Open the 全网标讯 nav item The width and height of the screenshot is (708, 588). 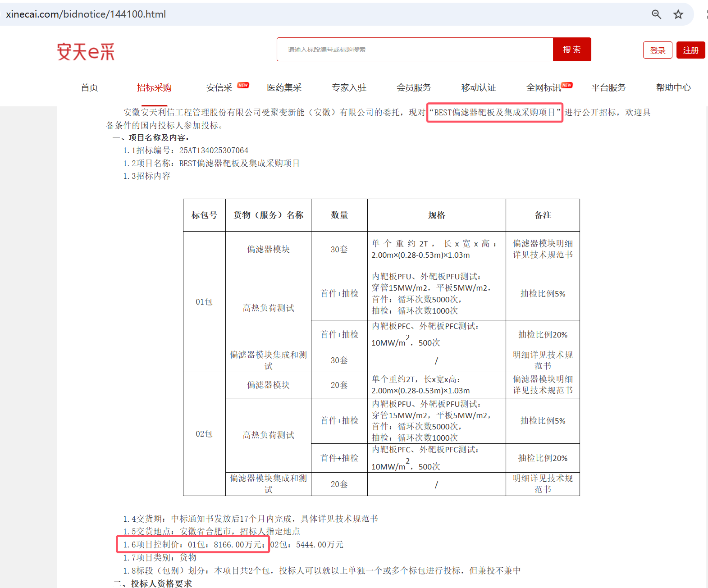click(544, 87)
